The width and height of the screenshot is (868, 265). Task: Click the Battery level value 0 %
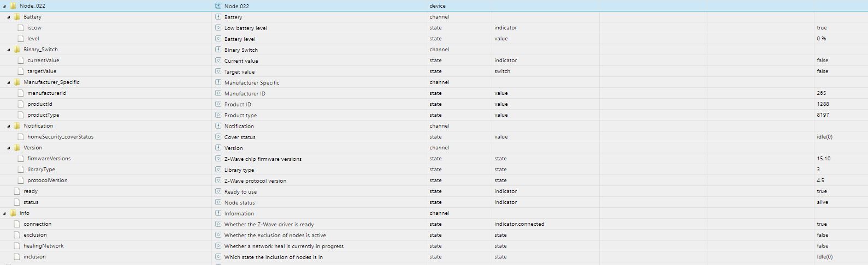821,39
